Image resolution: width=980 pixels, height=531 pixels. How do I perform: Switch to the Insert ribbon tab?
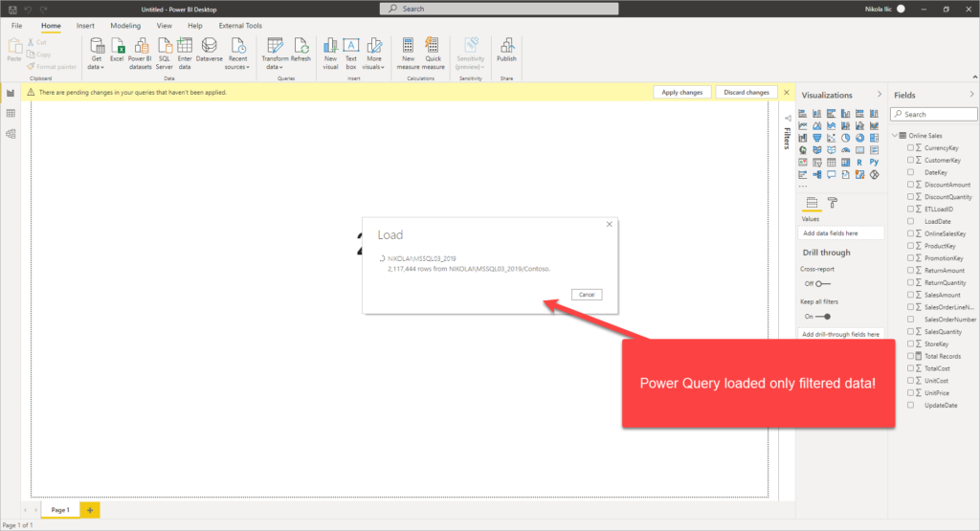[85, 26]
